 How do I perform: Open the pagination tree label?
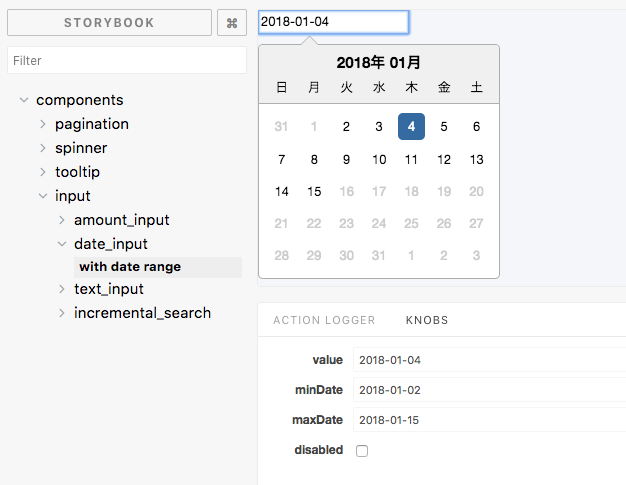pyautogui.click(x=92, y=124)
